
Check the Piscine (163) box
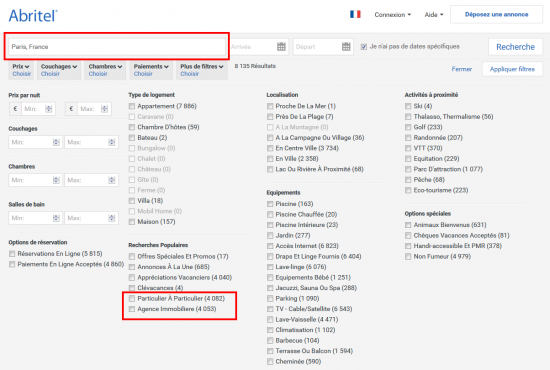click(270, 204)
